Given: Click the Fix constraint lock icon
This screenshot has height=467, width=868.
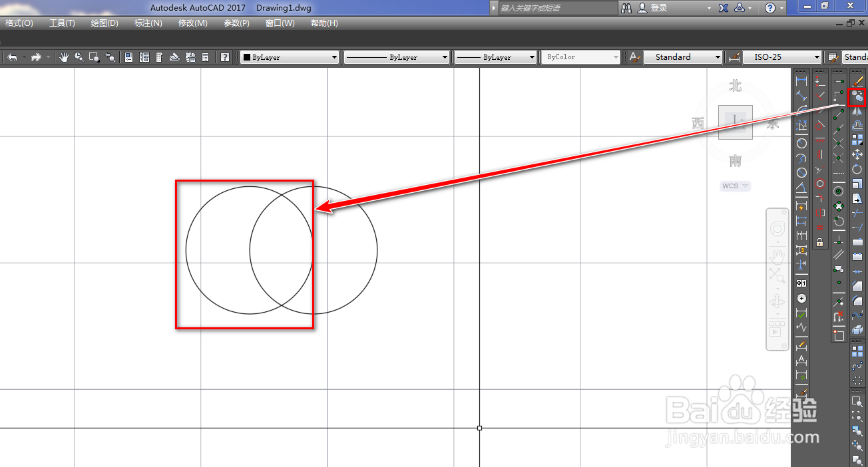Looking at the screenshot, I should point(819,241).
